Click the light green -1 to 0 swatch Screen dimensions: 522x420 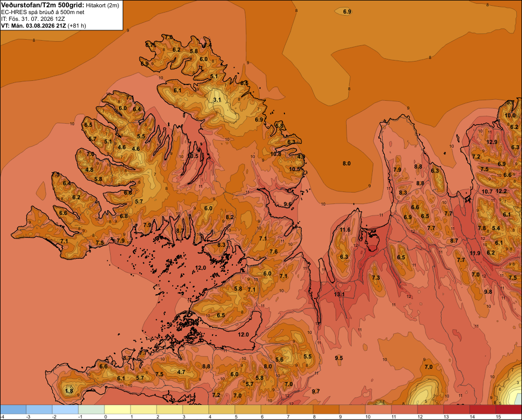91,410
